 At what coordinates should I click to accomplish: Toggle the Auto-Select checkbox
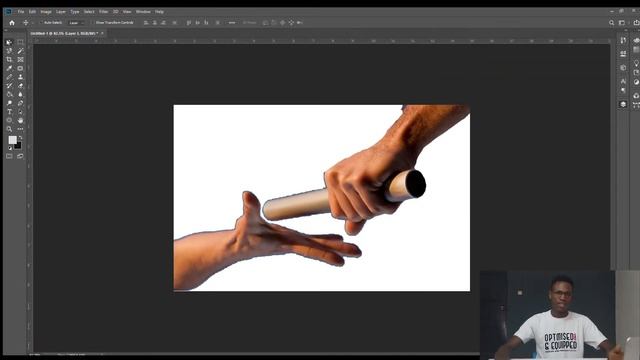(x=41, y=23)
